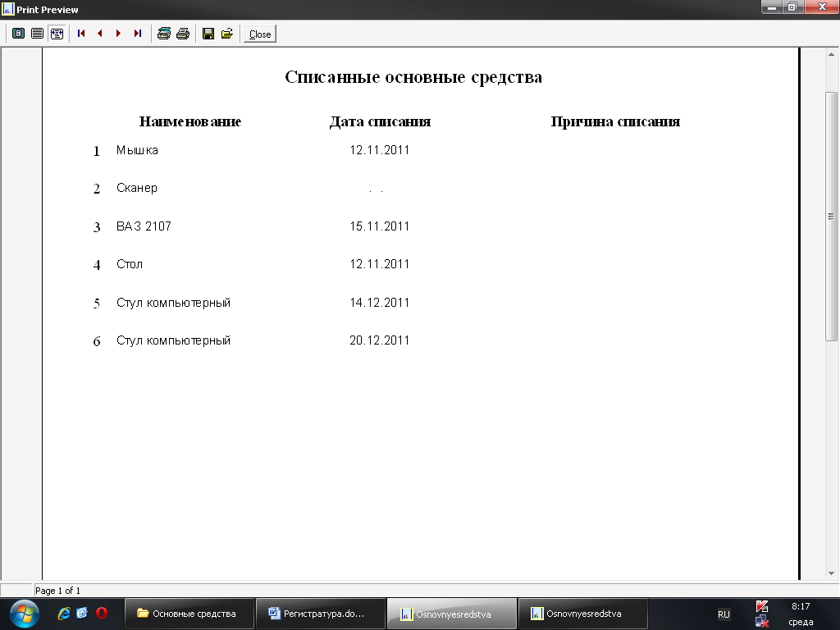Open printer setup icon
The width and height of the screenshot is (840, 630).
[164, 34]
